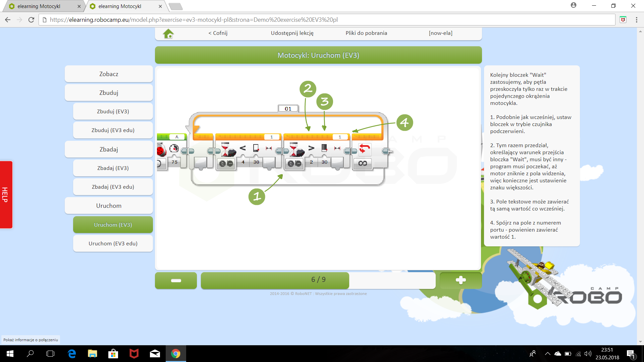The width and height of the screenshot is (644, 362).
Task: Click instruction text starting Kolejny bloczek "Wait"
Action: click(x=529, y=89)
